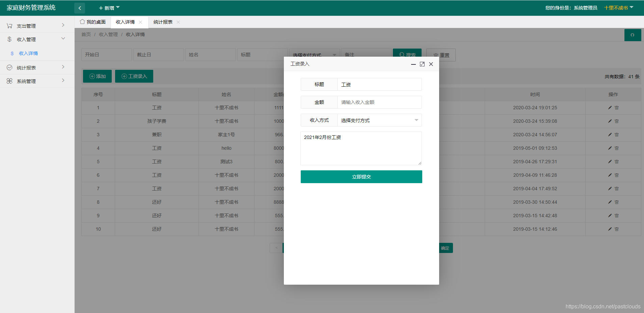Image resolution: width=644 pixels, height=313 pixels.
Task: Click the remarks textarea with 2021年2月份工资
Action: [x=361, y=148]
